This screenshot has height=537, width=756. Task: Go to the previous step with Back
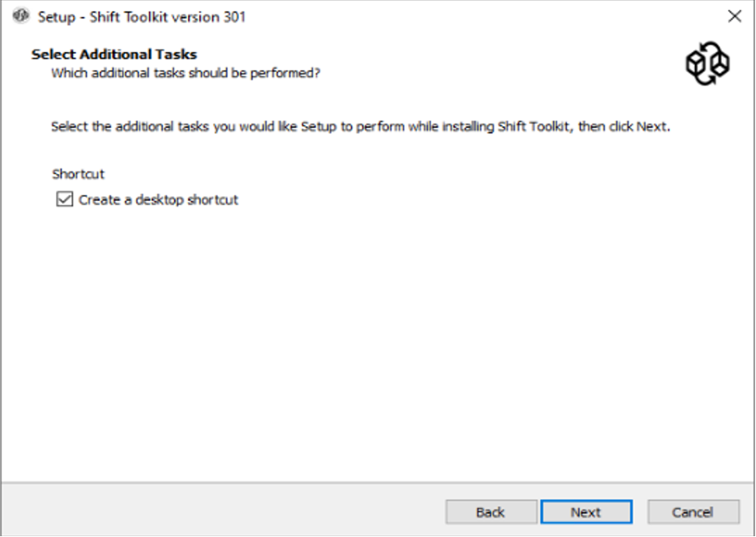(491, 512)
